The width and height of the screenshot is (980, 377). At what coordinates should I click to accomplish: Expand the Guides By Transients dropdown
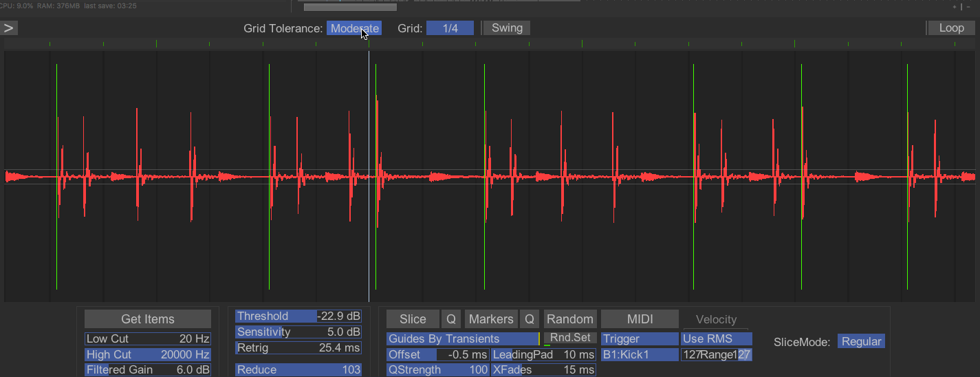[x=463, y=339]
